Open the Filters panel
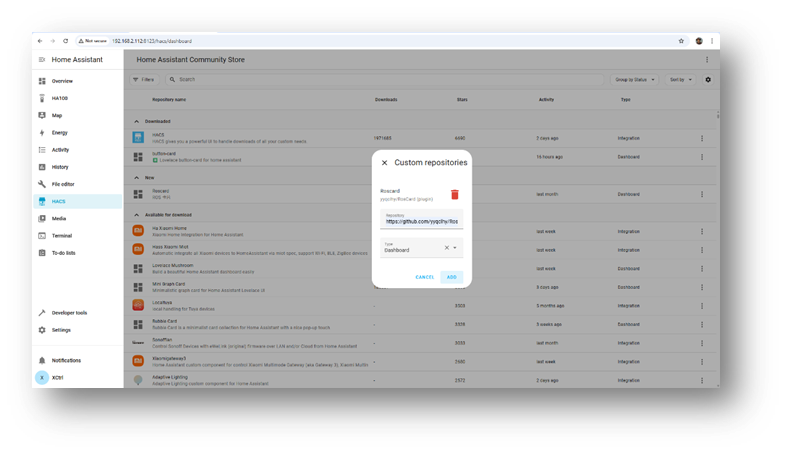The height and width of the screenshot is (453, 785). click(x=144, y=79)
